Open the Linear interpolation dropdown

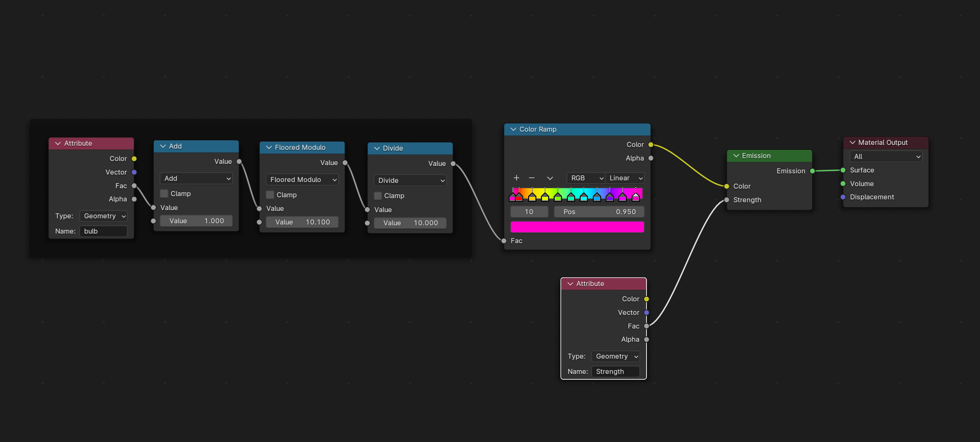click(x=624, y=178)
